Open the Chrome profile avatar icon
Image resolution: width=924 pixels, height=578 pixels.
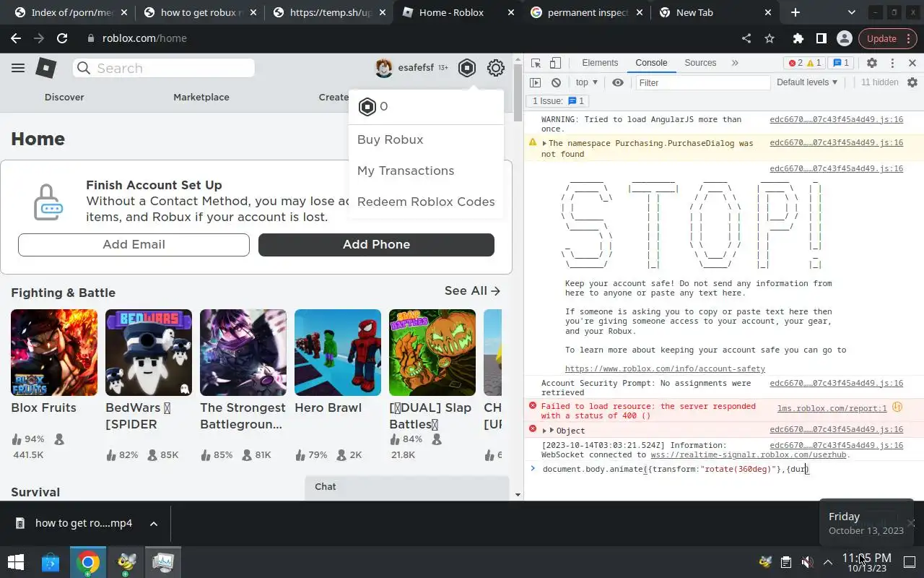pos(844,38)
